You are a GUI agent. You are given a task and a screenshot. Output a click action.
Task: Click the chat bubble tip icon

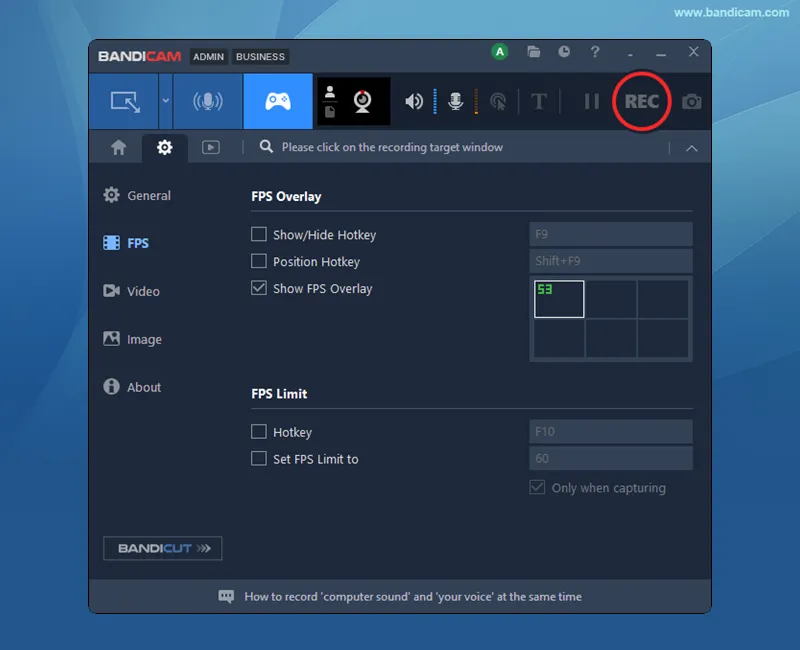pos(226,596)
